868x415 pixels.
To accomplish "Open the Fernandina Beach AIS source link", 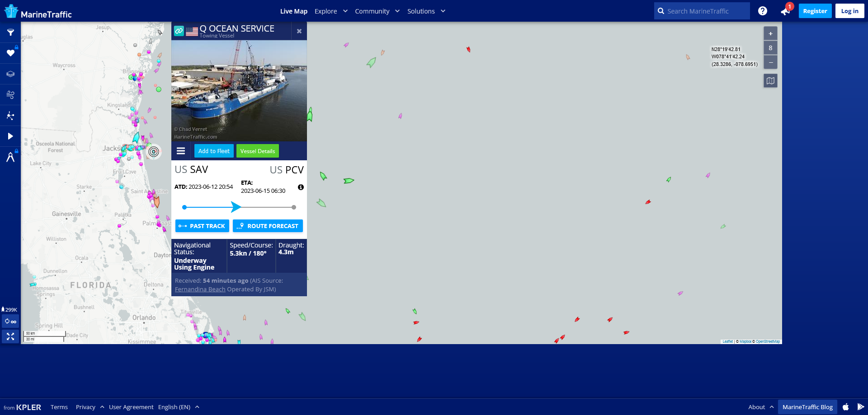I will (x=200, y=289).
